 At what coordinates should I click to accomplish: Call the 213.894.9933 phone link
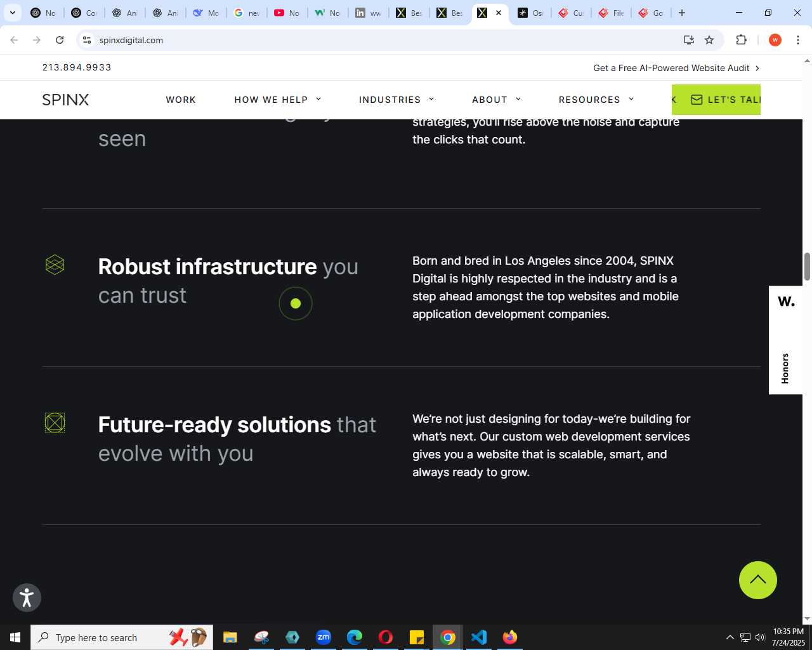click(77, 67)
